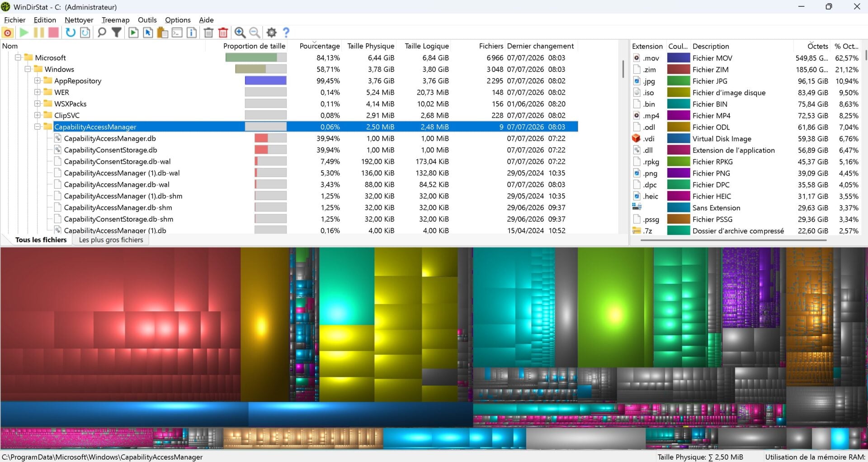Click the green resume scan icon
Image resolution: width=868 pixels, height=462 pixels.
tap(24, 33)
